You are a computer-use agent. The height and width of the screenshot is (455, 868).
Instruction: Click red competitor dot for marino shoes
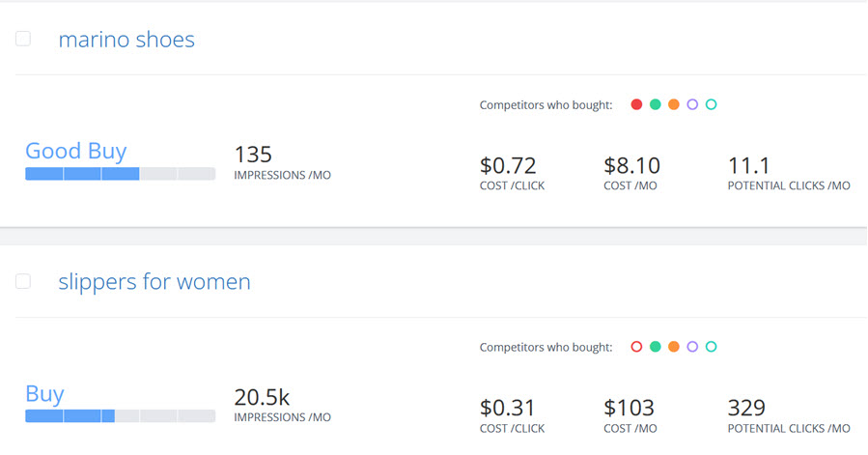tap(636, 104)
